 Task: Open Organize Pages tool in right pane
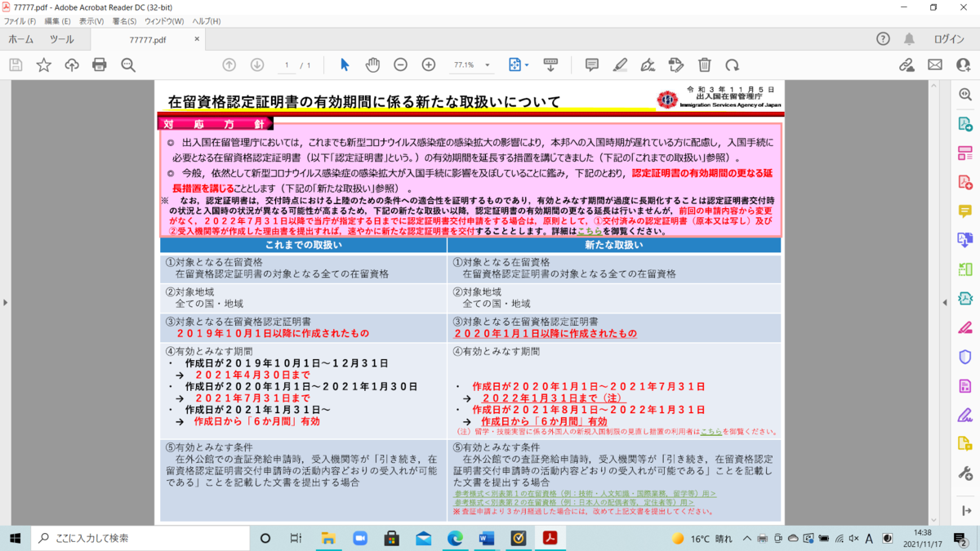coord(964,269)
